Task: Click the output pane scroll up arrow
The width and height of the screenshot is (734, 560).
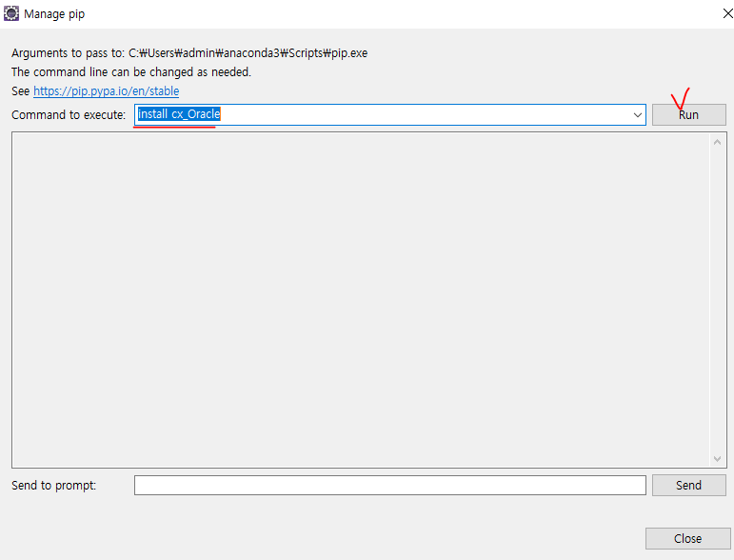Action: coord(717,142)
